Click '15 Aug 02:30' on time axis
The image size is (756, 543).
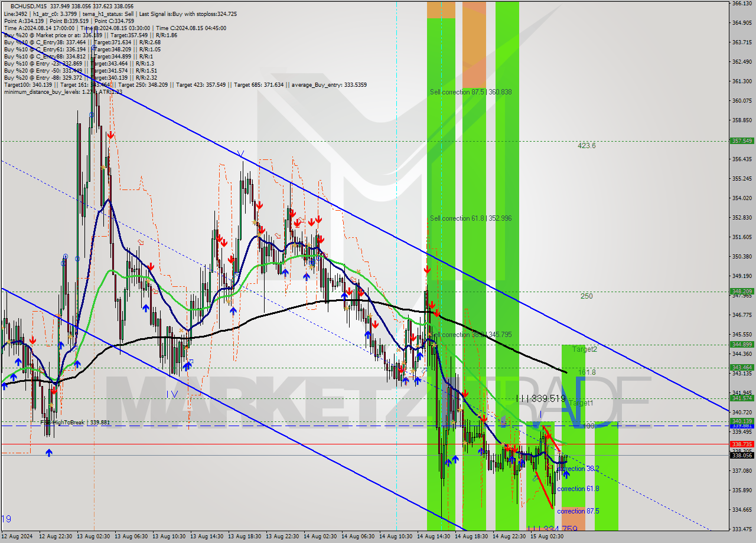(547, 537)
